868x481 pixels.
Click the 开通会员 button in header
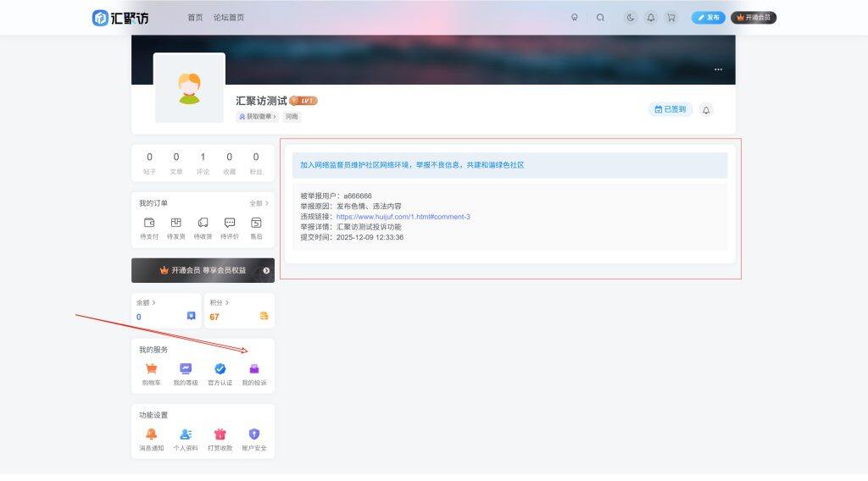[754, 18]
